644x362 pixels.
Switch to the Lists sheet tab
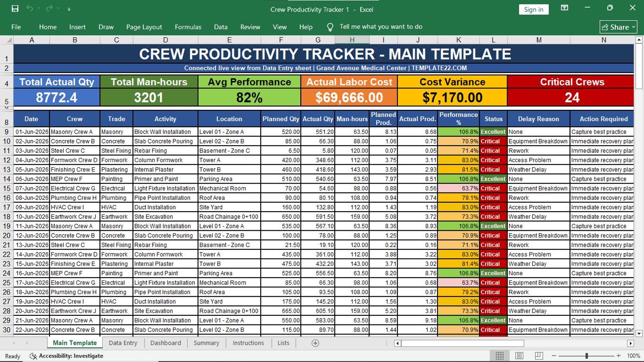[x=283, y=343]
